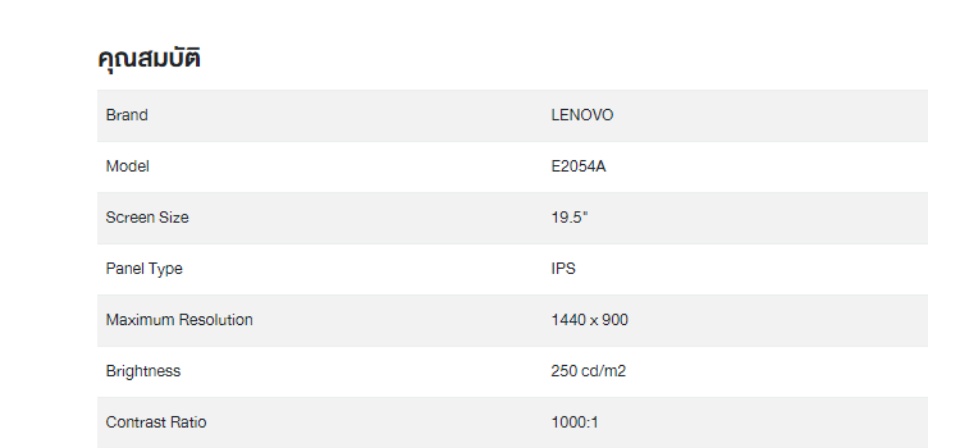Viewport: 960px width, 448px height.
Task: Click the IPS panel type value
Action: tap(563, 269)
